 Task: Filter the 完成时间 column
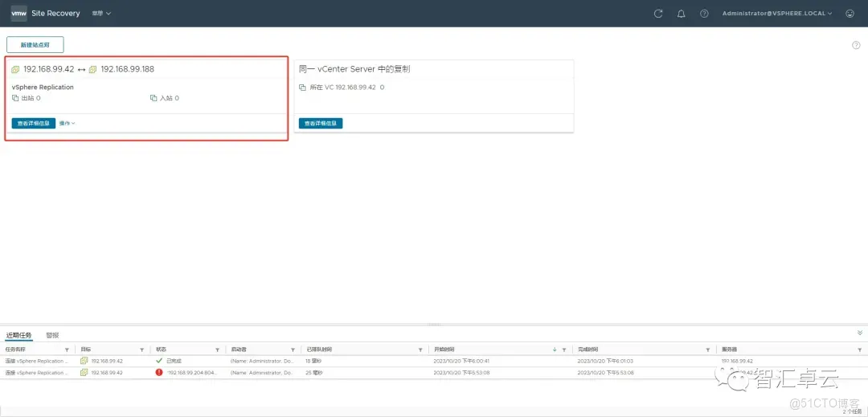707,350
